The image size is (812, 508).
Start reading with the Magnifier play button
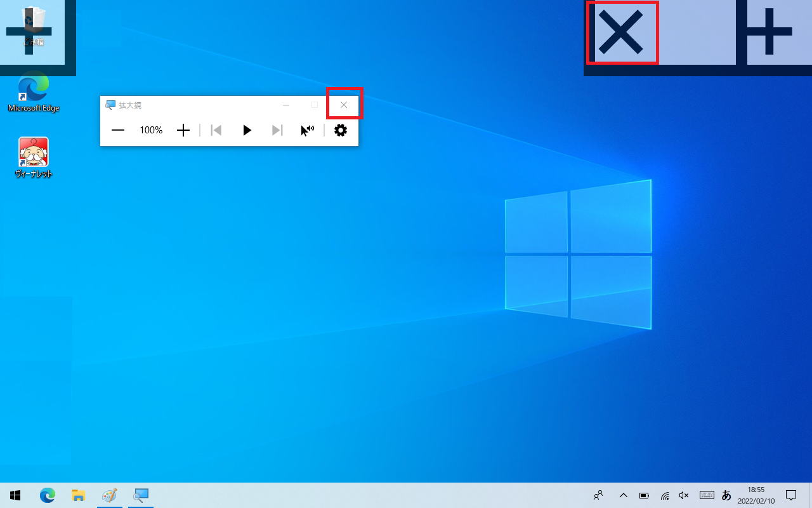point(247,130)
